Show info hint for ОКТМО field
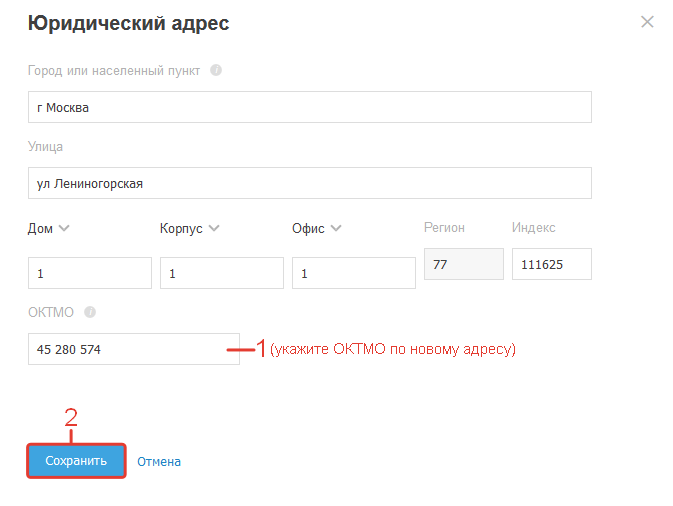Viewport: 673px width, 506px height. pyautogui.click(x=90, y=312)
